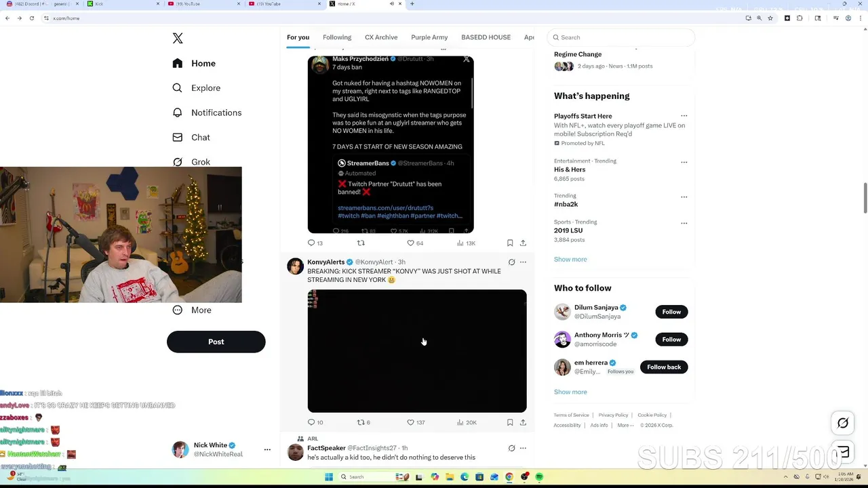Screen dimensions: 868x488
Task: Open the Windows Start menu
Action: tap(329, 477)
